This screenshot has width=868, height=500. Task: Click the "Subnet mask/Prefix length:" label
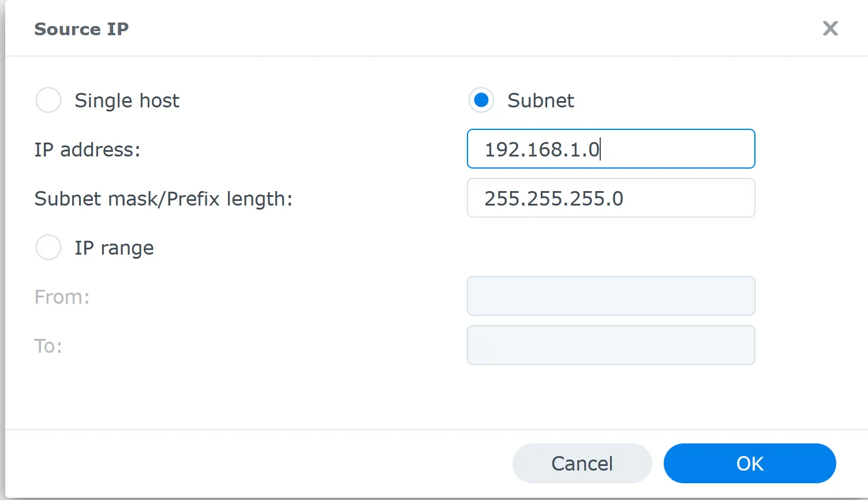[x=163, y=199]
